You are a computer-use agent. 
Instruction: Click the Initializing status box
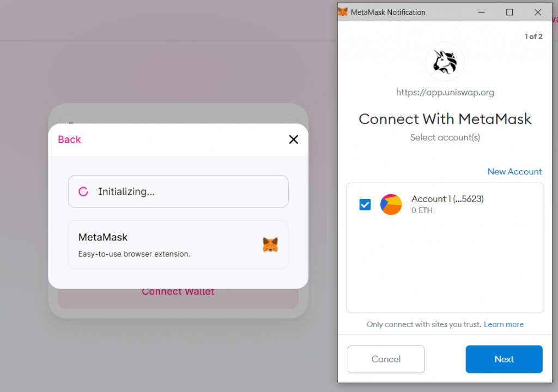coord(178,191)
